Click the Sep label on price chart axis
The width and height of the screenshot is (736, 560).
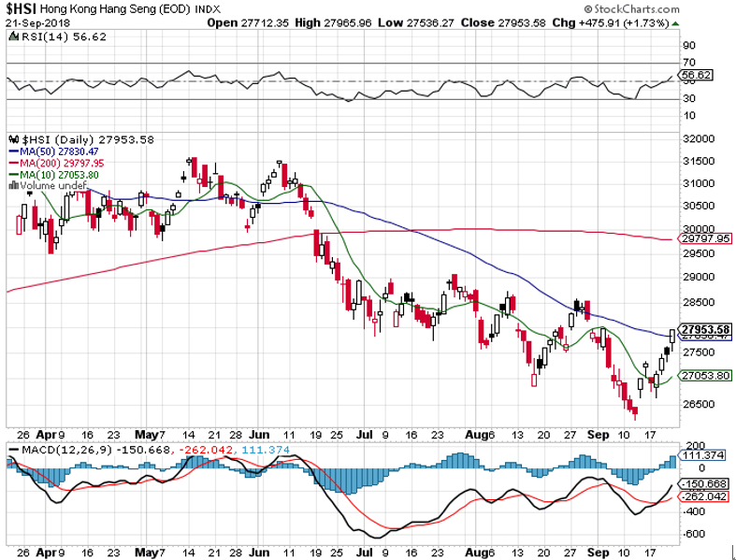click(599, 435)
